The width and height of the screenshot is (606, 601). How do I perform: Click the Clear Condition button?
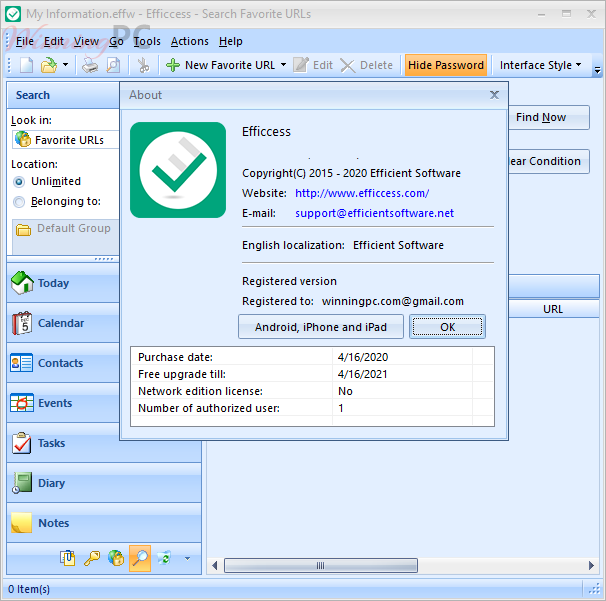[548, 161]
